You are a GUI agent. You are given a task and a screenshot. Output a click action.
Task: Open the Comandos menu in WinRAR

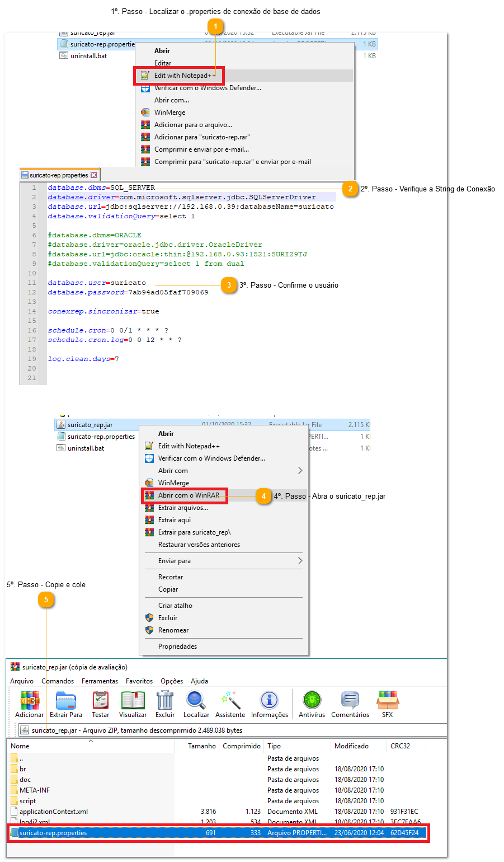pos(58,681)
